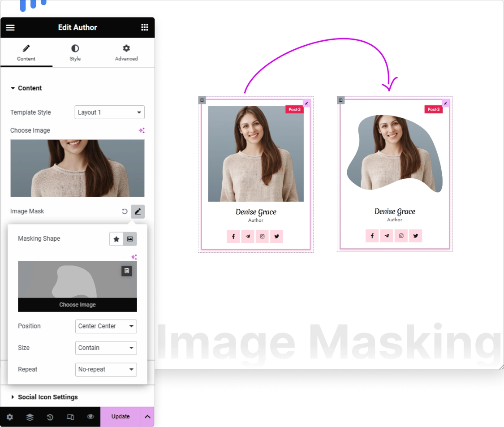Open the Position dropdown
504x427 pixels.
coord(106,326)
